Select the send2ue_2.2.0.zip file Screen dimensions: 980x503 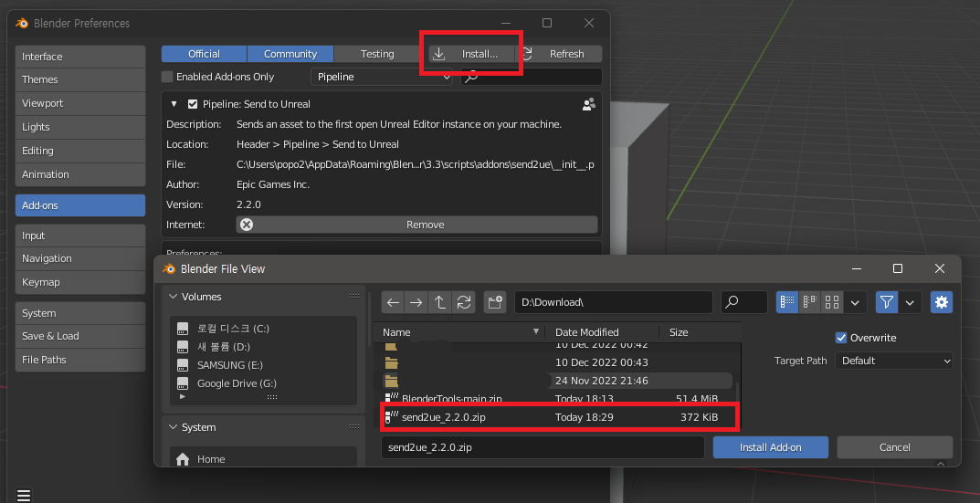click(560, 417)
